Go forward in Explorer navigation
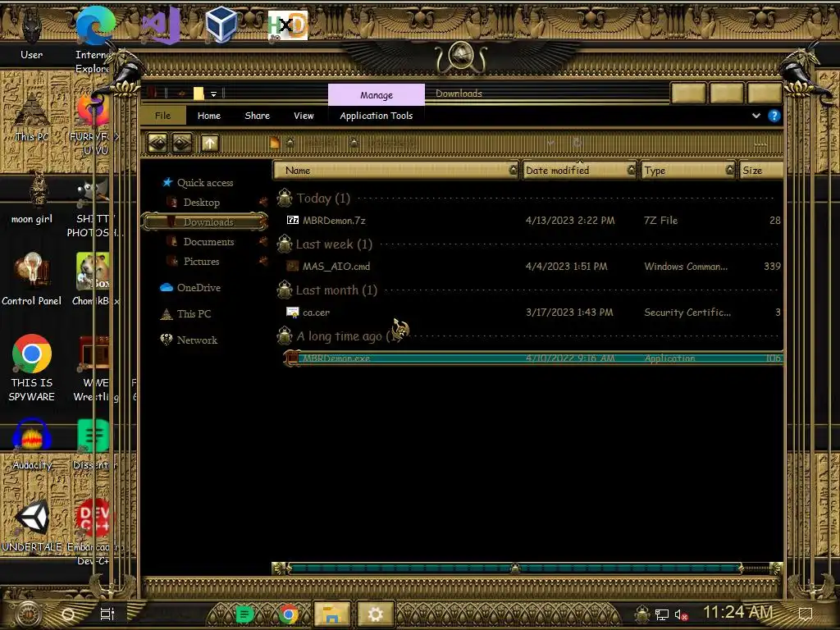 (x=181, y=143)
